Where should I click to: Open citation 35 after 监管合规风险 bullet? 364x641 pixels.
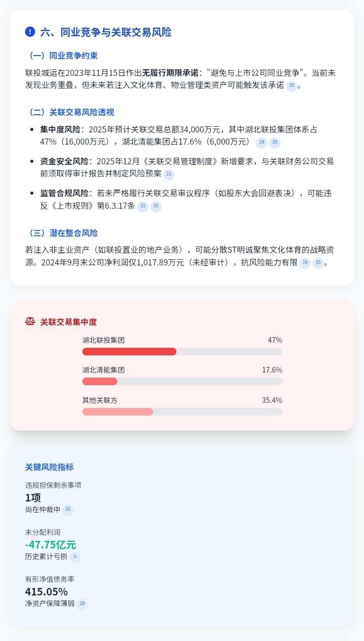coord(156,206)
